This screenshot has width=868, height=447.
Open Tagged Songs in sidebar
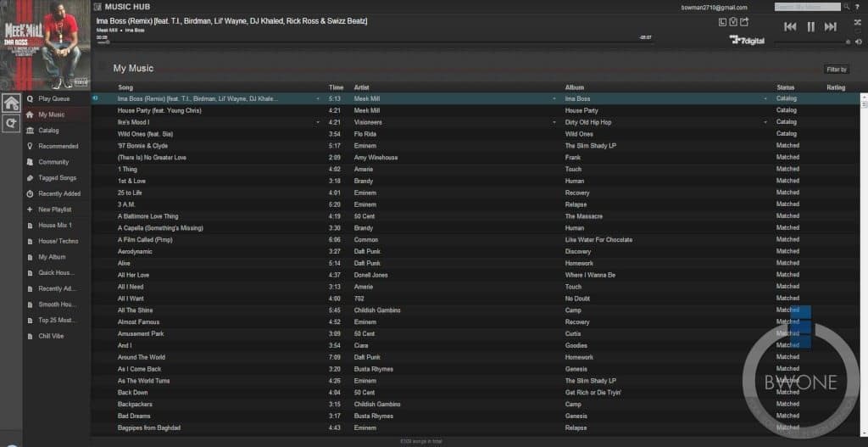(57, 178)
